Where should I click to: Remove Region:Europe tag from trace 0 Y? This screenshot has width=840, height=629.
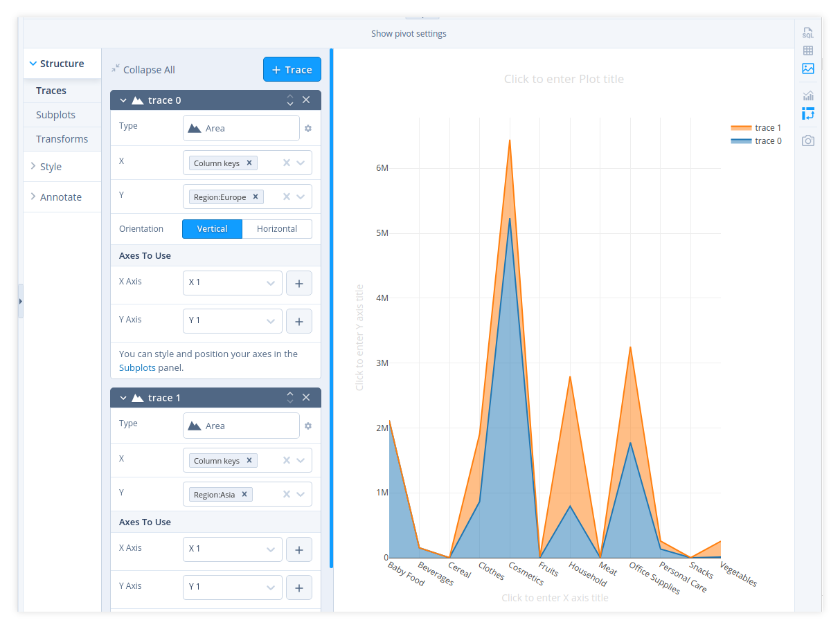click(256, 197)
